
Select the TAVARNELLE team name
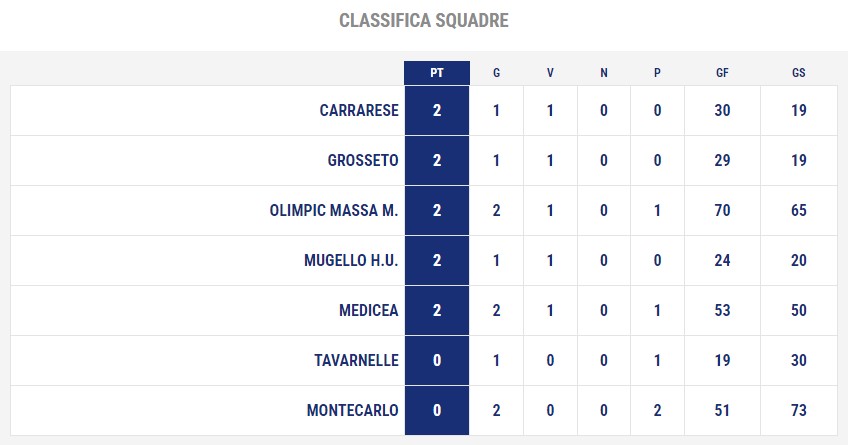pos(356,361)
